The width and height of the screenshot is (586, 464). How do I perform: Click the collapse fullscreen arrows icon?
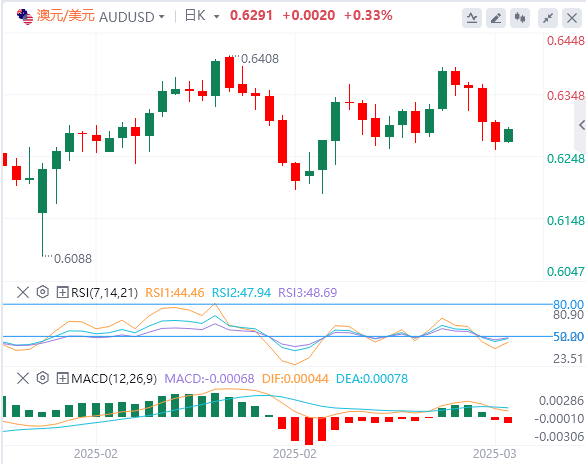(x=548, y=18)
